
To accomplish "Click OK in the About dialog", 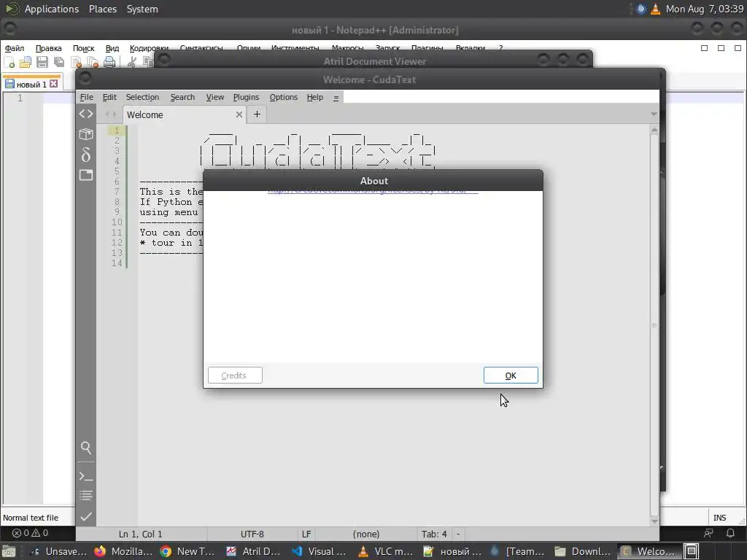I will point(511,376).
